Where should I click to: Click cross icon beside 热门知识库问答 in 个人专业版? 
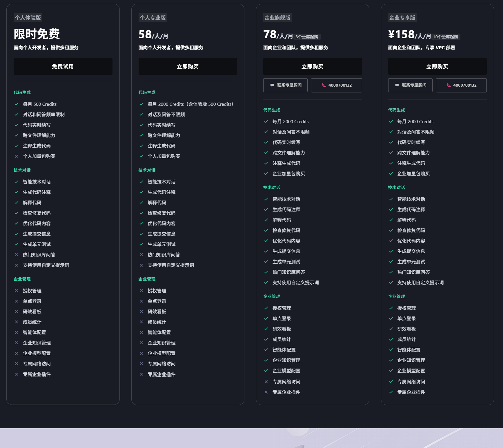[141, 255]
